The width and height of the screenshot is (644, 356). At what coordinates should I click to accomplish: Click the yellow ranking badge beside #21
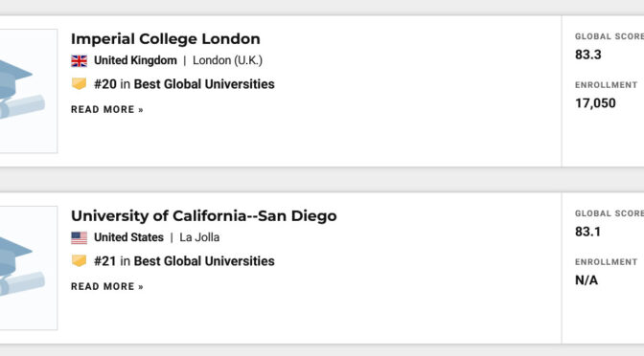(79, 261)
